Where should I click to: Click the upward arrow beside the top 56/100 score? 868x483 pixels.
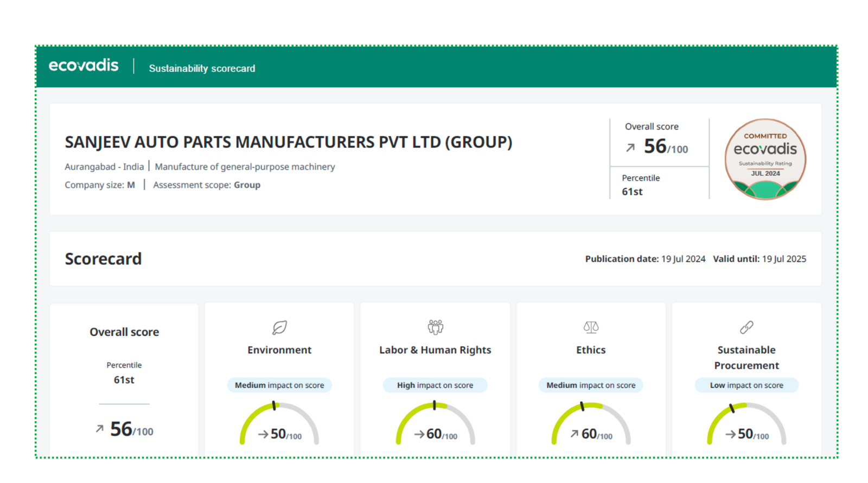[x=630, y=147]
